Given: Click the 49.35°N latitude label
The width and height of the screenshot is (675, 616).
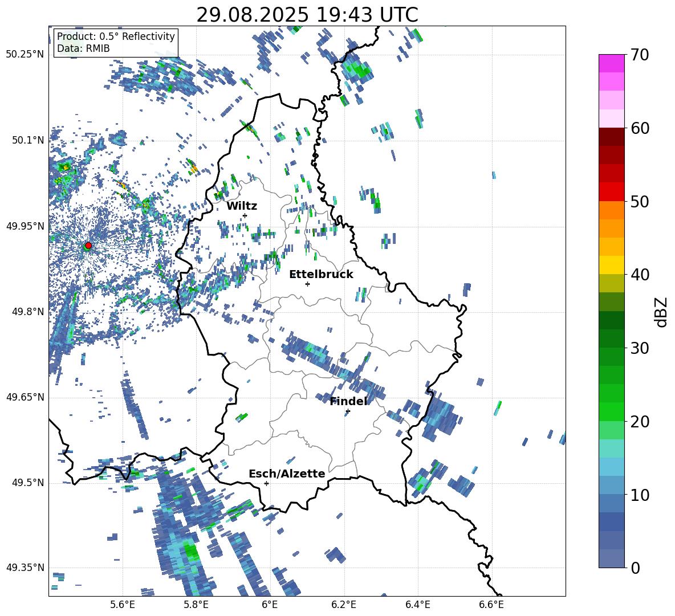Looking at the screenshot, I should tap(25, 568).
